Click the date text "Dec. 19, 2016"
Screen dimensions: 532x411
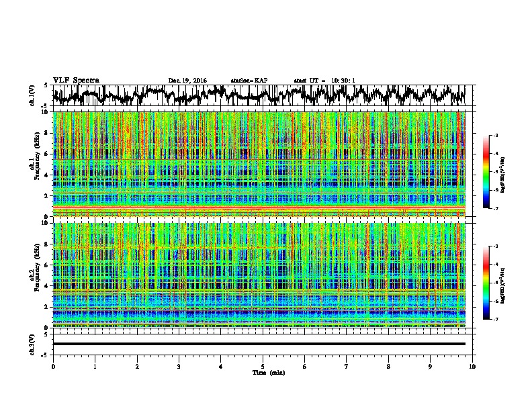point(187,81)
